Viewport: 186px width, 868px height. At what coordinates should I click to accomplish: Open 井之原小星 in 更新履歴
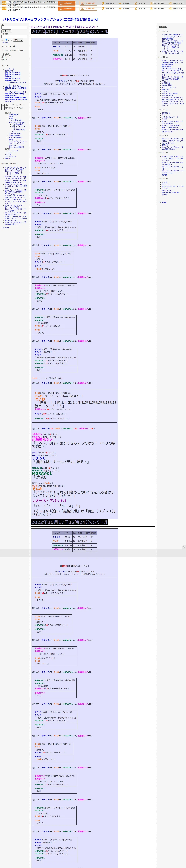click(166, 83)
